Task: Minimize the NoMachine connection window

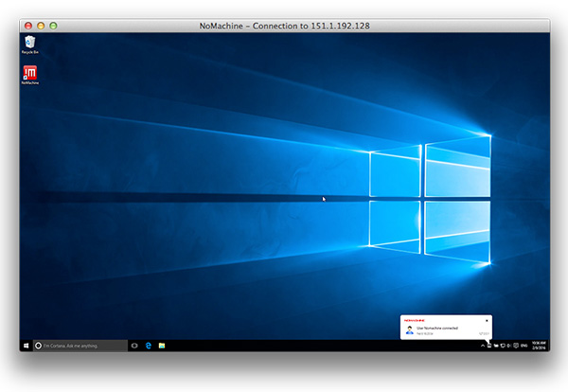Action: (41, 26)
